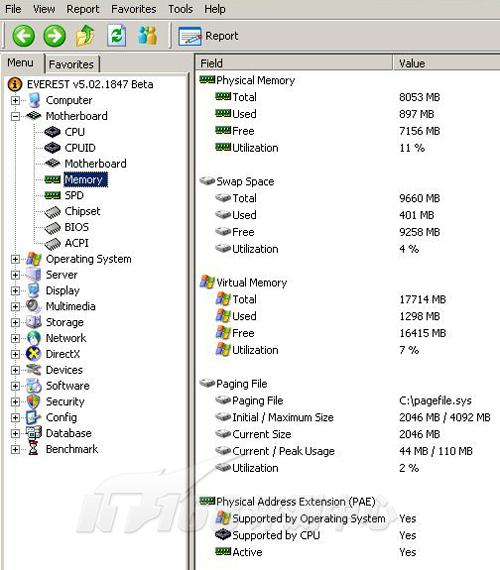
Task: Expand the Computer tree node
Action: 15,100
